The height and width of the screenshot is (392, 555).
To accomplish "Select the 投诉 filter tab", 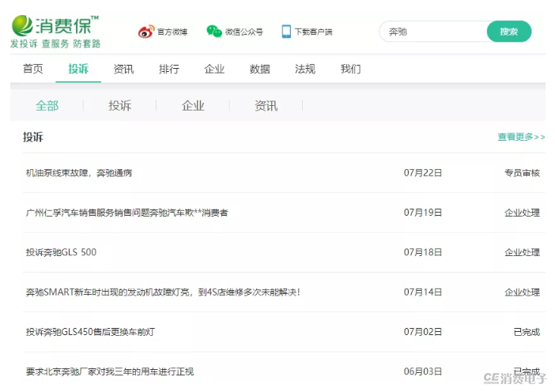I will pyautogui.click(x=120, y=105).
